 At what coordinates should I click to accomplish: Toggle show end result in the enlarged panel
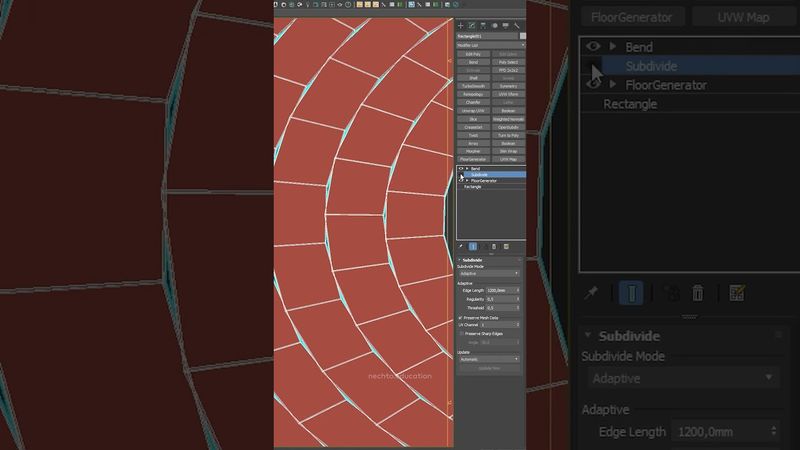pos(630,292)
